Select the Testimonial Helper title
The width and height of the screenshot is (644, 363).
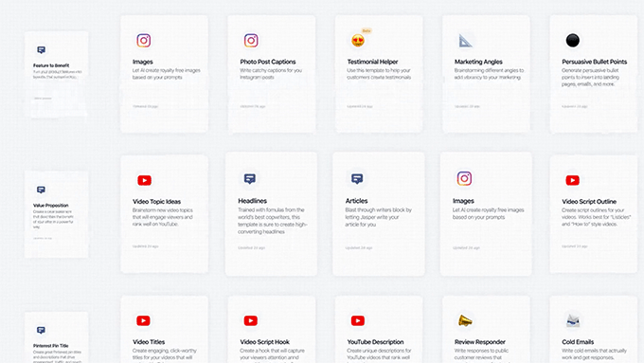(x=372, y=62)
